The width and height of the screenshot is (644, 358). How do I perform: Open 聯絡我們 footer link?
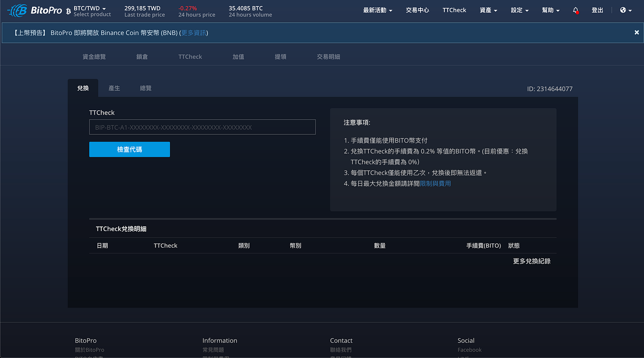click(x=341, y=350)
